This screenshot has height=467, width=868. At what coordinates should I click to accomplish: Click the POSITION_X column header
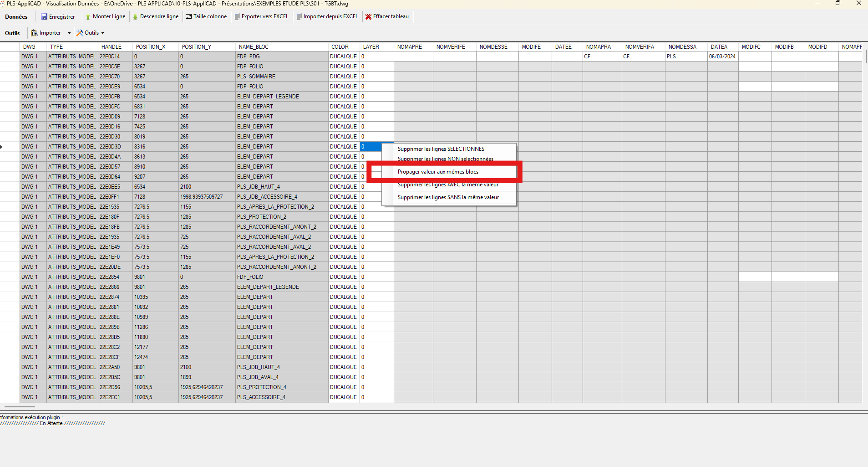pyautogui.click(x=151, y=47)
